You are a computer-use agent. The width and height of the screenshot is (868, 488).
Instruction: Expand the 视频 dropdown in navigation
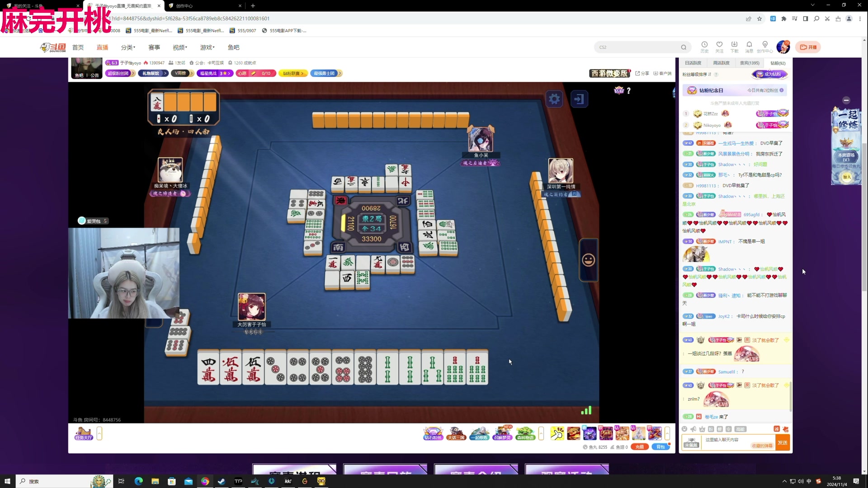(179, 47)
